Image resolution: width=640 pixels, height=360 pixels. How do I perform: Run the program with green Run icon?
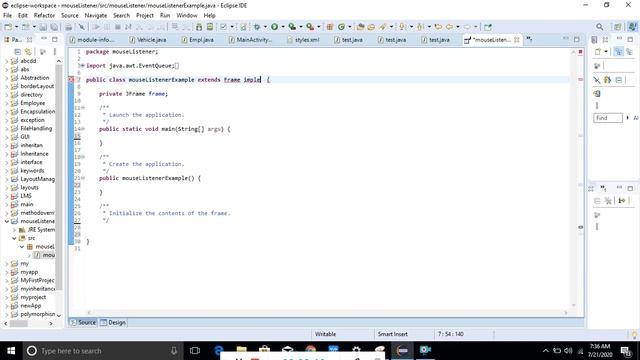tap(274, 27)
